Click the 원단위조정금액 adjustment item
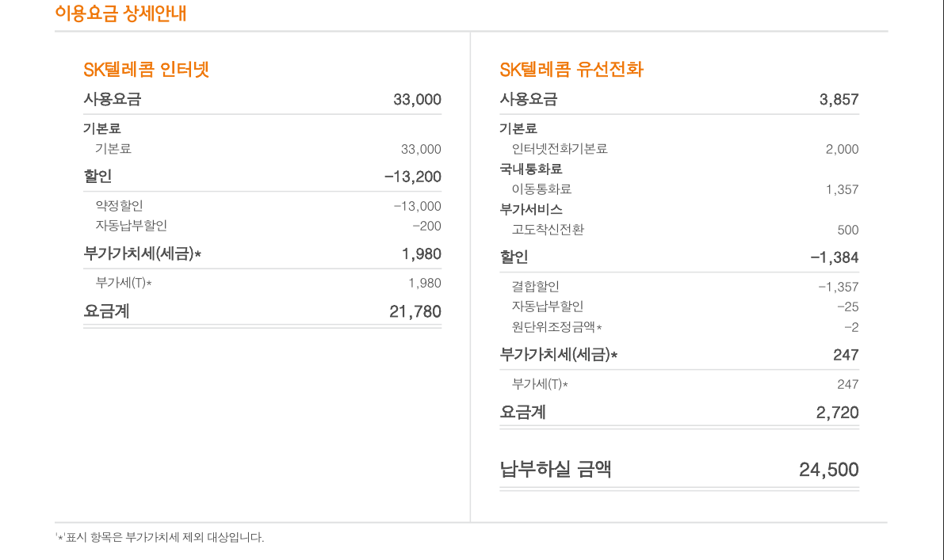Screen dimensions: 944x560 556,327
